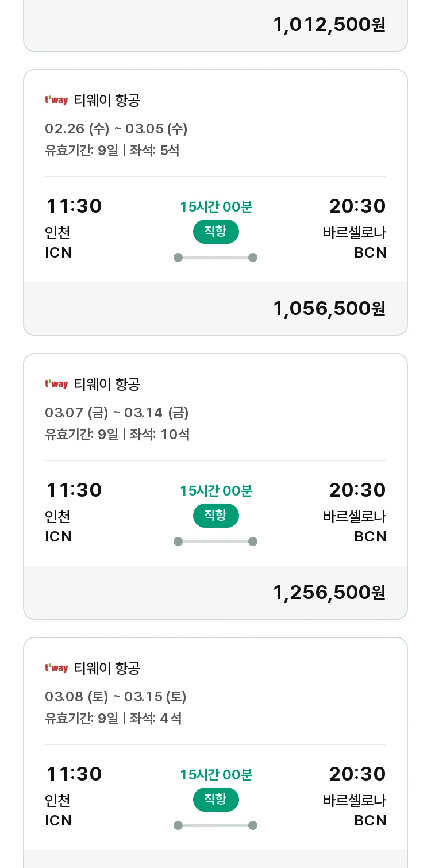Tap 티웨이 항공 name on 03.07 card
This screenshot has height=868, width=431.
click(107, 384)
